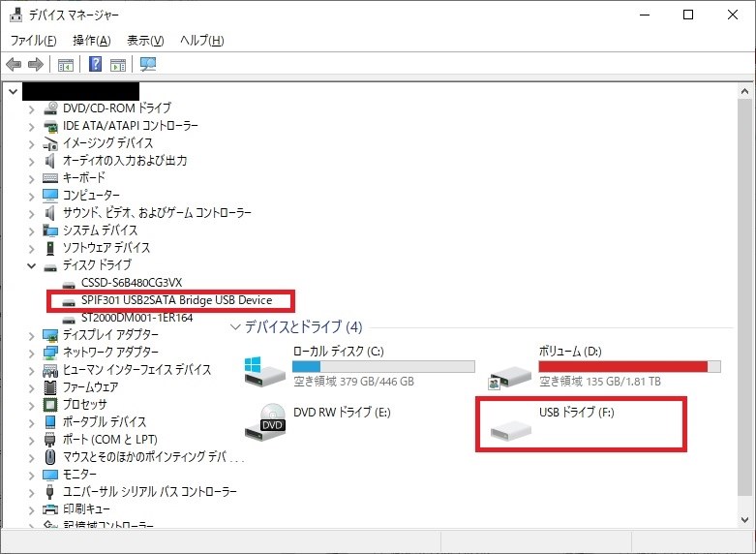Open the ファイル(F) menu
The image size is (756, 554).
33,41
